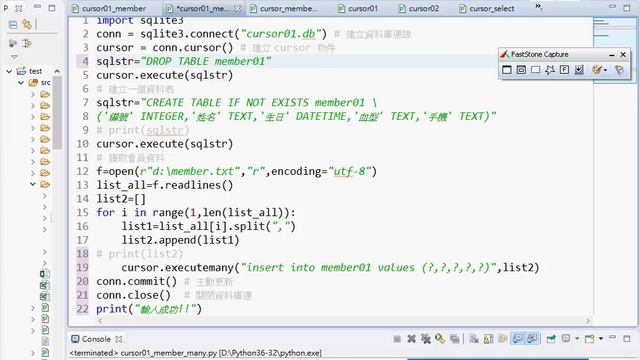This screenshot has height=360, width=640.
Task: Collapse All in Package Explorer
Action: click(x=13, y=25)
